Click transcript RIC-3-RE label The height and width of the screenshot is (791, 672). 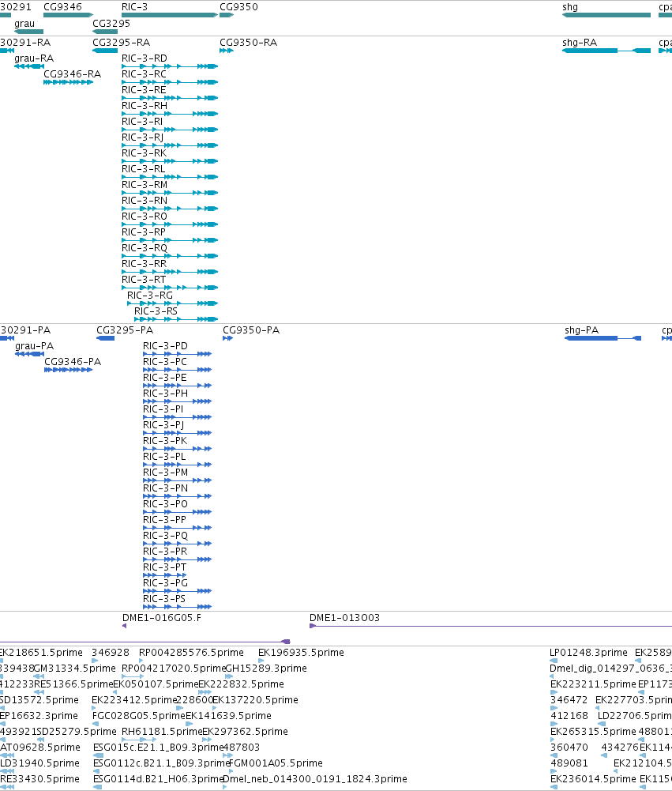pos(144,90)
